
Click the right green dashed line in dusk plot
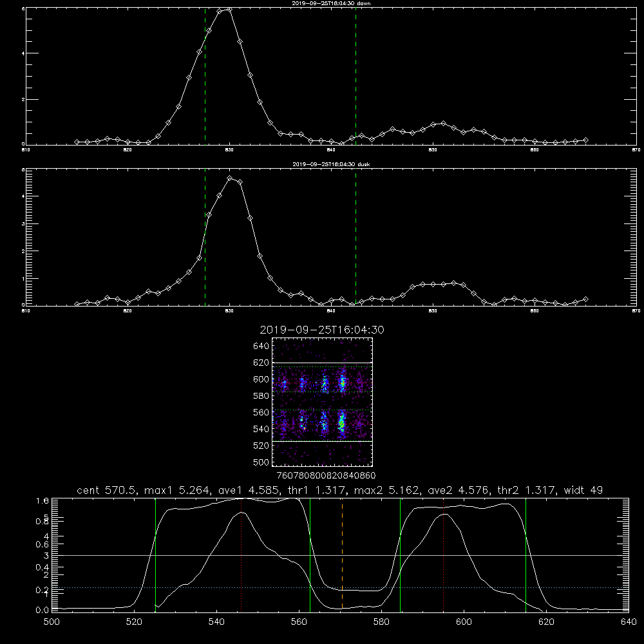[x=355, y=237]
